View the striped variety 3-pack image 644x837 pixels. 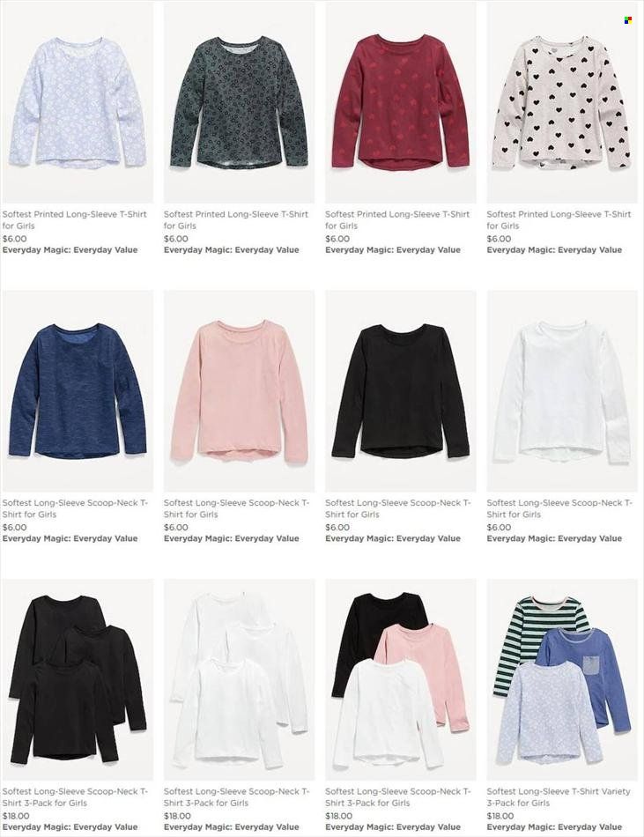coord(562,679)
